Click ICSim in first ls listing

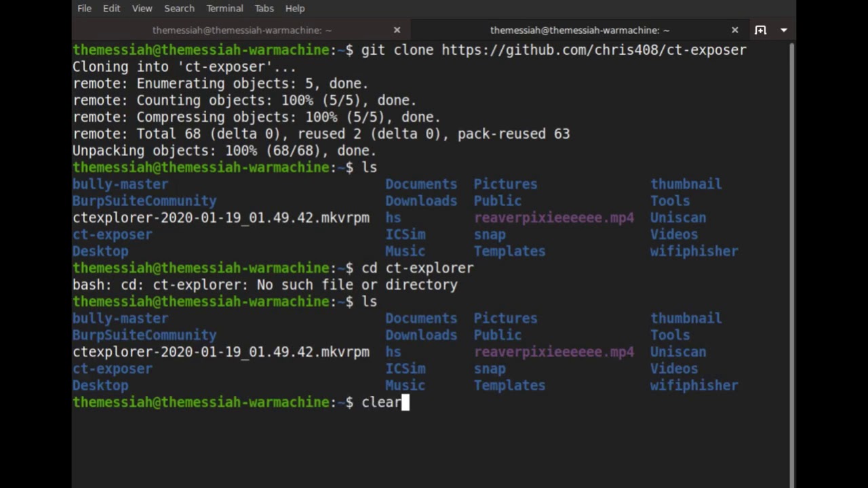[406, 235]
